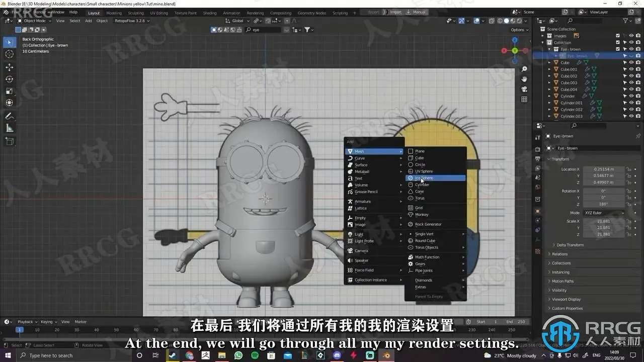Activate the Move tool
Image resolution: width=644 pixels, height=362 pixels.
click(x=10, y=67)
